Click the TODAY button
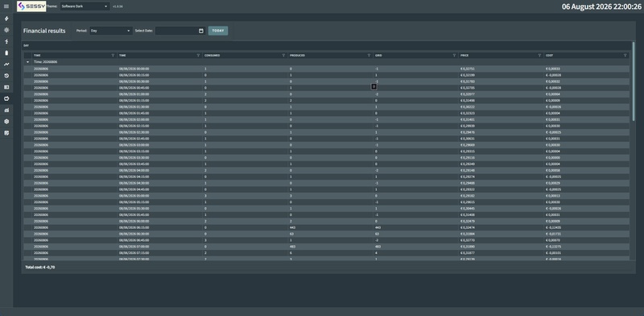The width and height of the screenshot is (644, 316). [218, 31]
